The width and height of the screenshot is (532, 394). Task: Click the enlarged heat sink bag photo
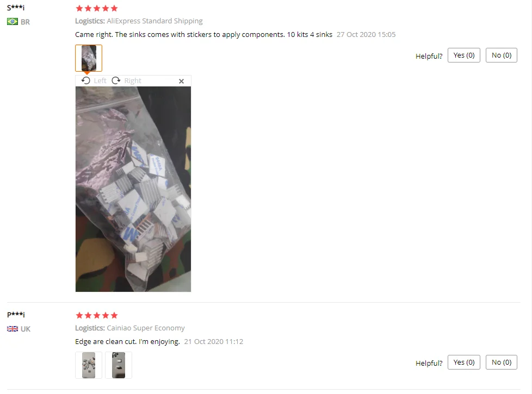coord(133,189)
